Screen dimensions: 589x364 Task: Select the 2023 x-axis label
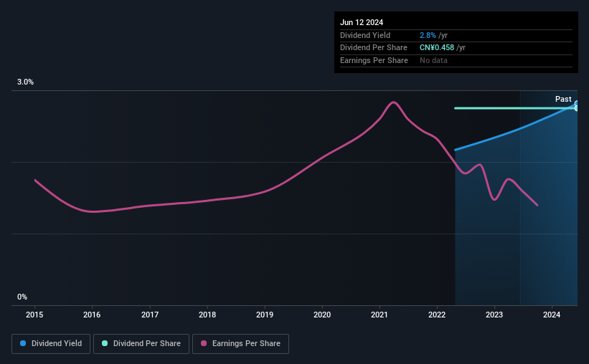[x=494, y=315]
